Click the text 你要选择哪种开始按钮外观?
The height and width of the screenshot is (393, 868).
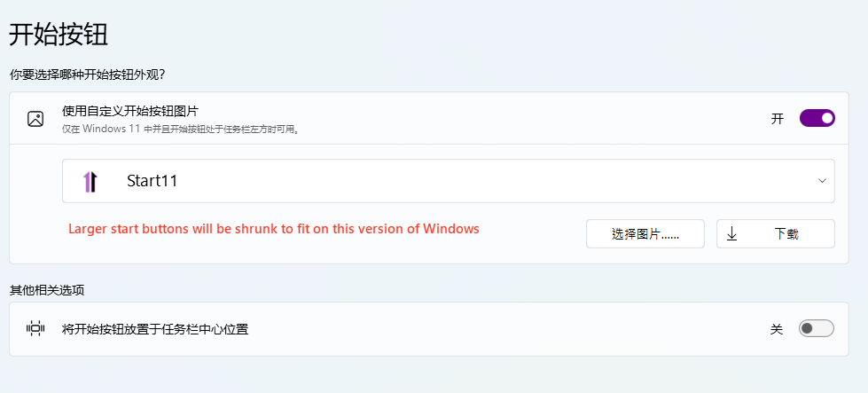(x=88, y=75)
